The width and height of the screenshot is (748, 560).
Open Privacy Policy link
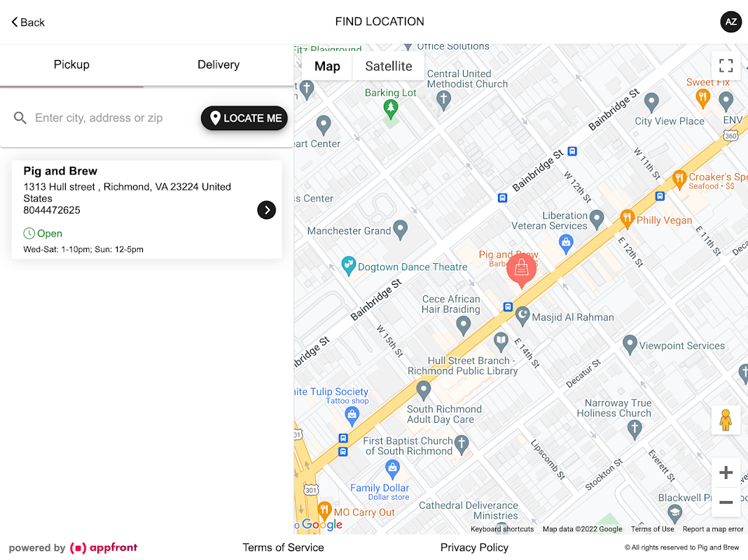coord(474,547)
